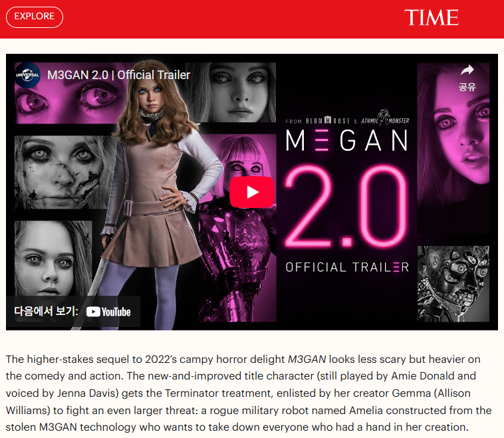Screen dimensions: 504x438
Task: Click the italic M3GAN word in the article
Action: coord(307,359)
